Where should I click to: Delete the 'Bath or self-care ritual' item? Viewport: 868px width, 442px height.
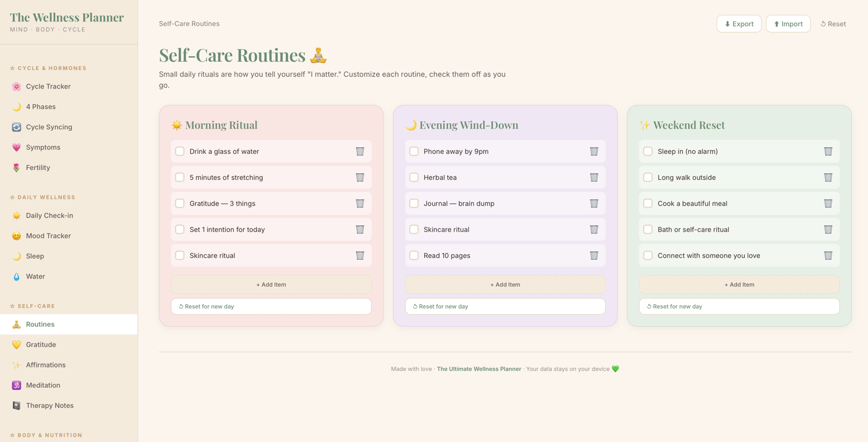tap(828, 230)
